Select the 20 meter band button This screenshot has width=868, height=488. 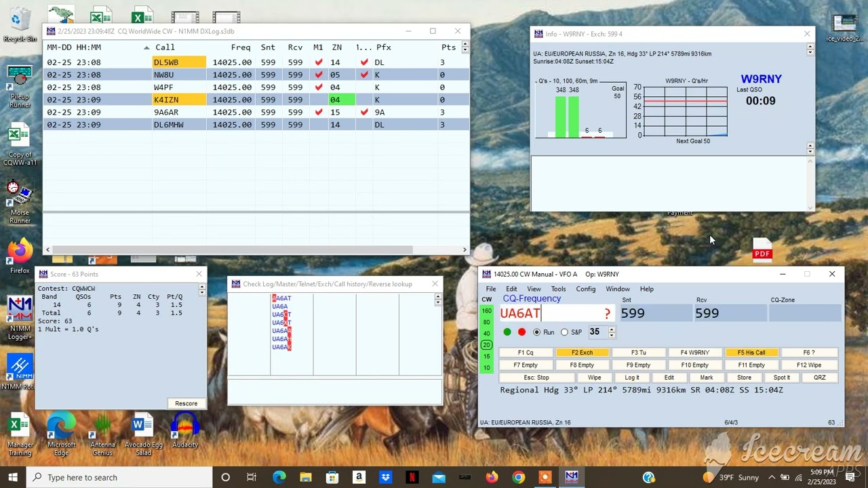click(x=486, y=345)
